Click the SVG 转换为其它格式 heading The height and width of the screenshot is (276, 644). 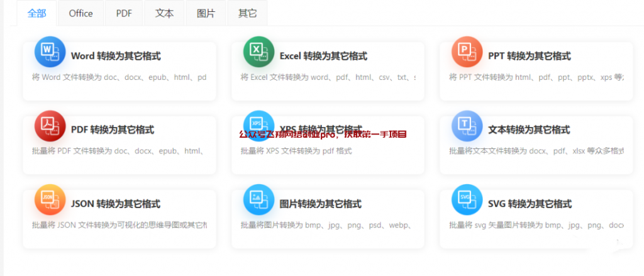[530, 204]
